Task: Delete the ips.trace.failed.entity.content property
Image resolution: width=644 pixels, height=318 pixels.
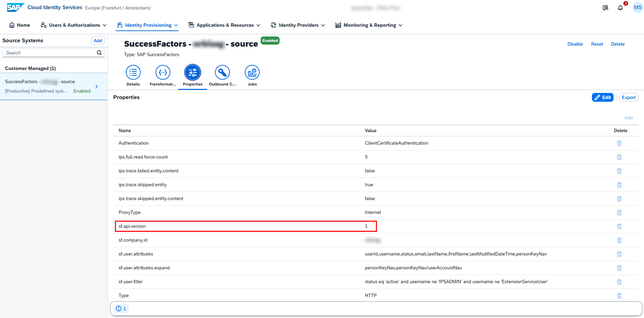Action: [619, 171]
